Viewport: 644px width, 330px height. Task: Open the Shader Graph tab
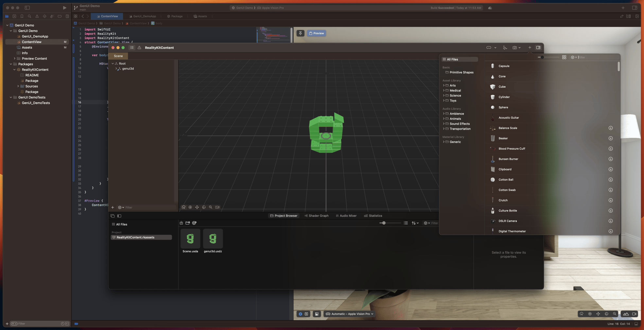(316, 216)
